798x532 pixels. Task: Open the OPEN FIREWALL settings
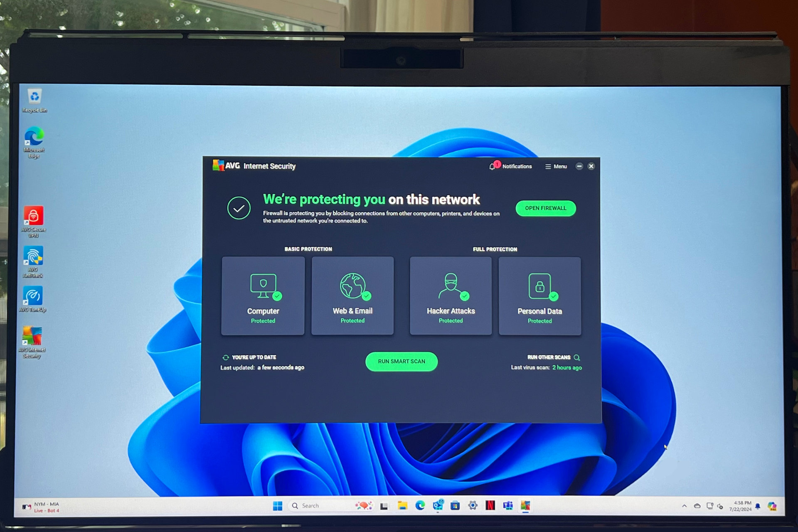tap(543, 208)
